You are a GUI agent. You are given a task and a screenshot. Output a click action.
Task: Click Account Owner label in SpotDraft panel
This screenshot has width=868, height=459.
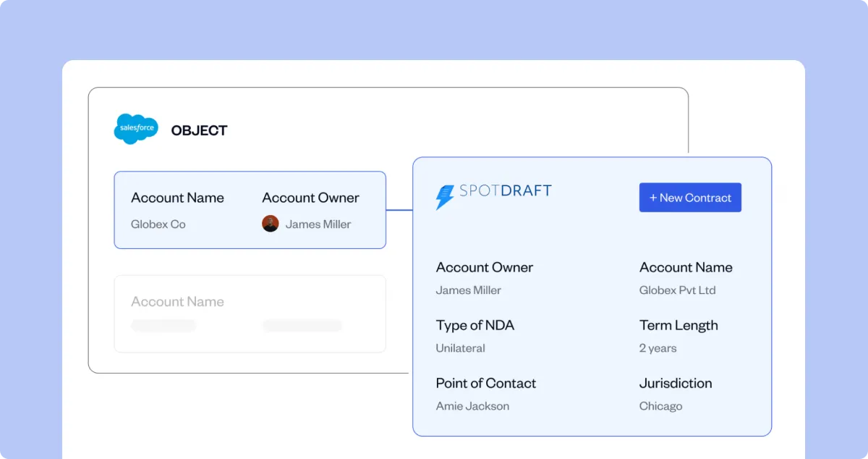[x=485, y=267]
